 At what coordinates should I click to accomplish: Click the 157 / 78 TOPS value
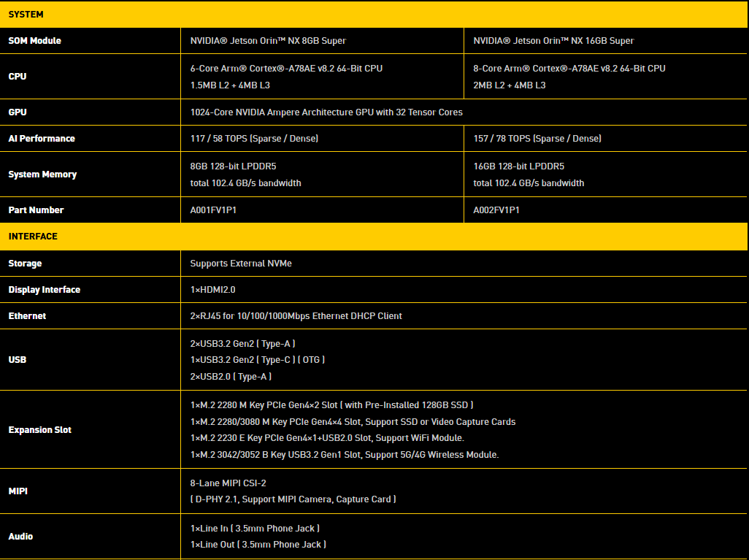tap(537, 139)
